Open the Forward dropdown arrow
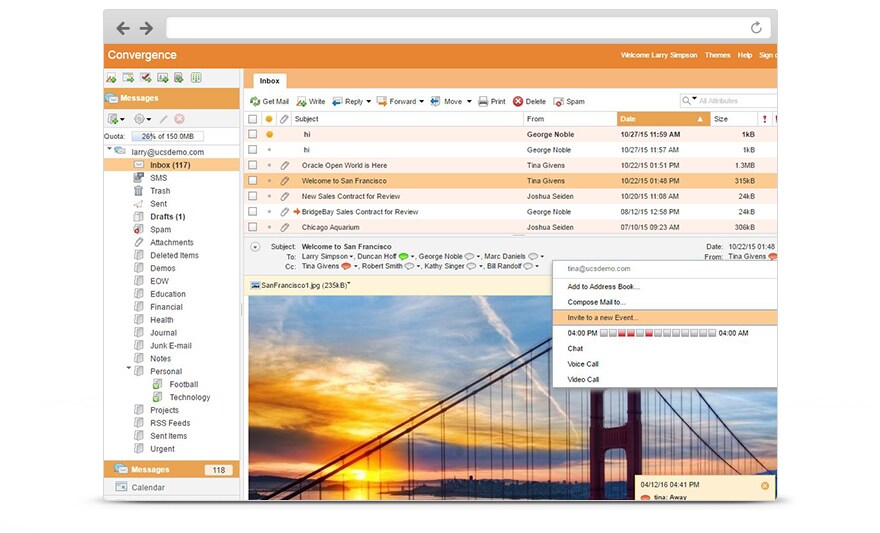The width and height of the screenshot is (880, 533). [421, 102]
